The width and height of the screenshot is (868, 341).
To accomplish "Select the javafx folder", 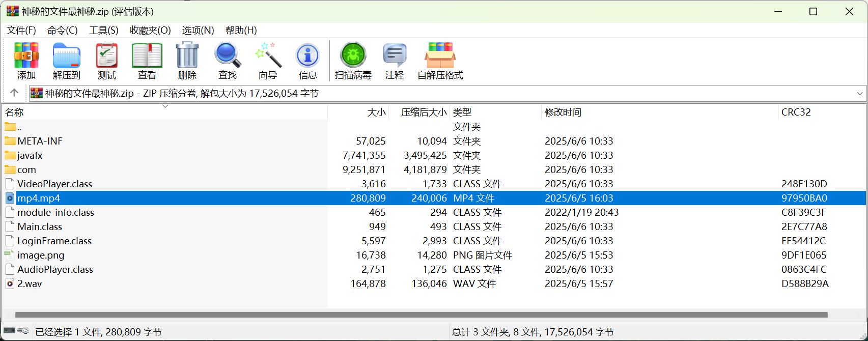I will pos(30,156).
